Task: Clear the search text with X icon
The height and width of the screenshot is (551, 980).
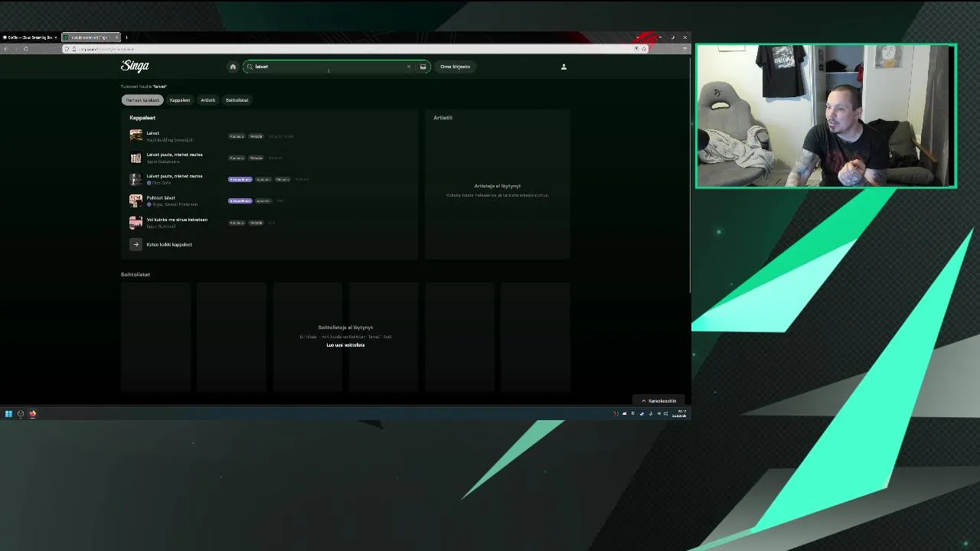Action: click(408, 67)
